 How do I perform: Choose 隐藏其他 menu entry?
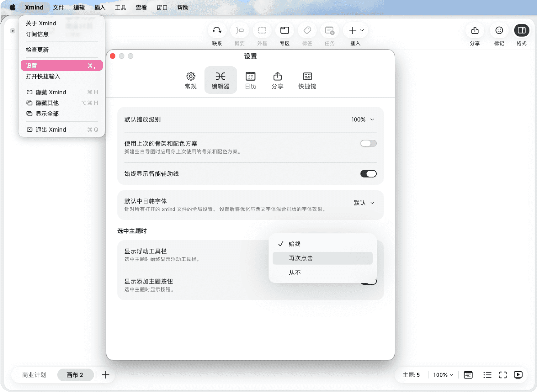(62, 103)
